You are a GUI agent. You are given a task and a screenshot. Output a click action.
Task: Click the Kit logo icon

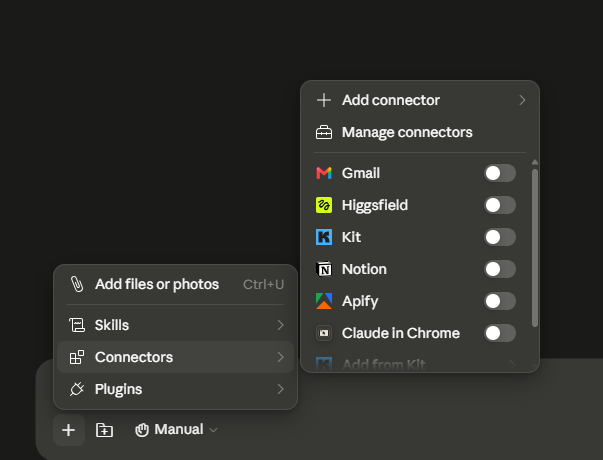point(324,237)
